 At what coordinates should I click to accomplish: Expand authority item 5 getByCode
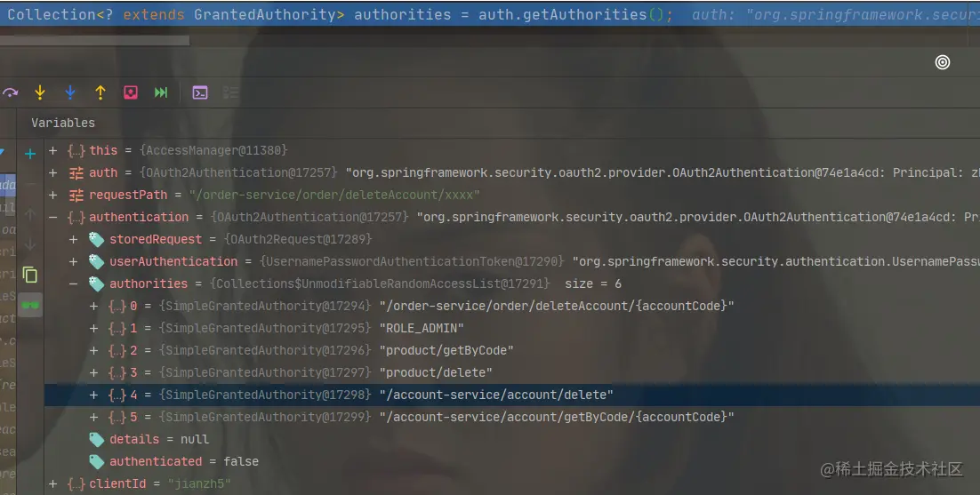click(93, 417)
